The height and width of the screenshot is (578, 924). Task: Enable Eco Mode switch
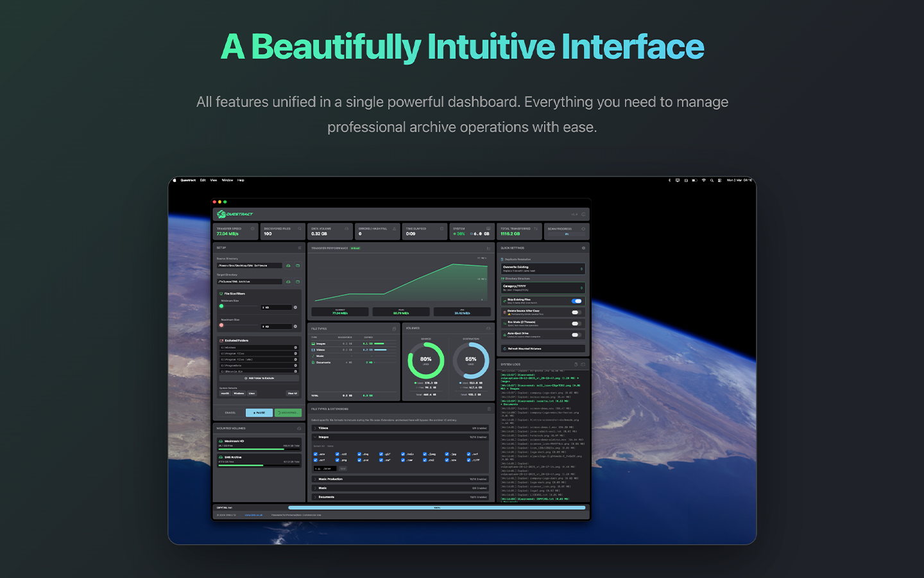pyautogui.click(x=577, y=324)
